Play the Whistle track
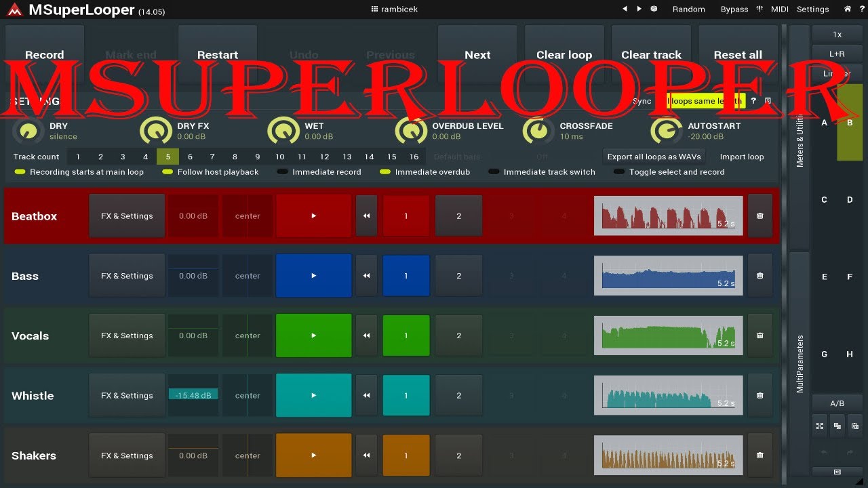 [x=313, y=395]
